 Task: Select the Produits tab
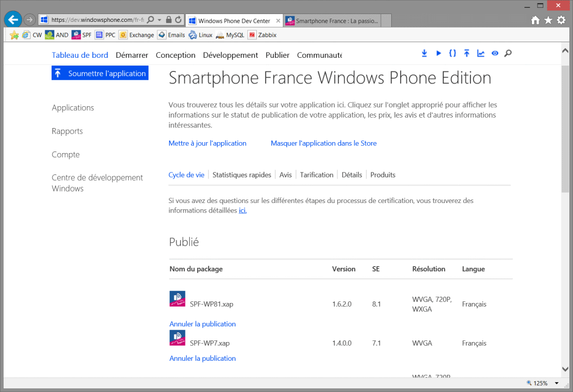click(x=383, y=175)
